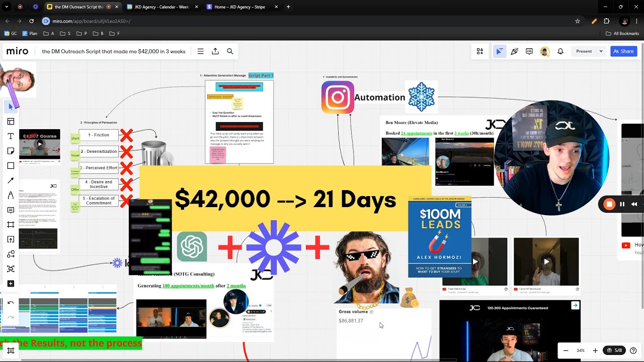The width and height of the screenshot is (644, 362).
Task: Open the 5/8 learning progress pill
Action: point(614,350)
